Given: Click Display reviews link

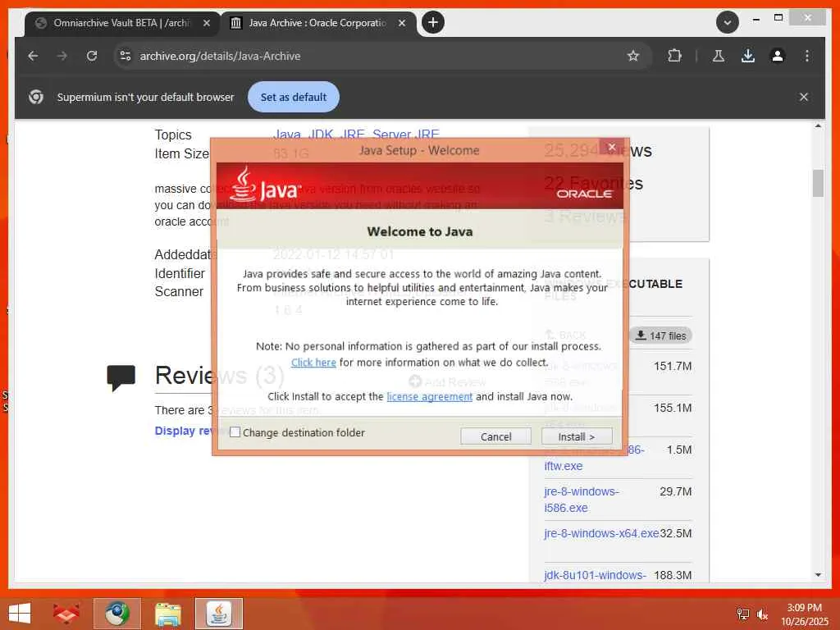Looking at the screenshot, I should (x=185, y=431).
